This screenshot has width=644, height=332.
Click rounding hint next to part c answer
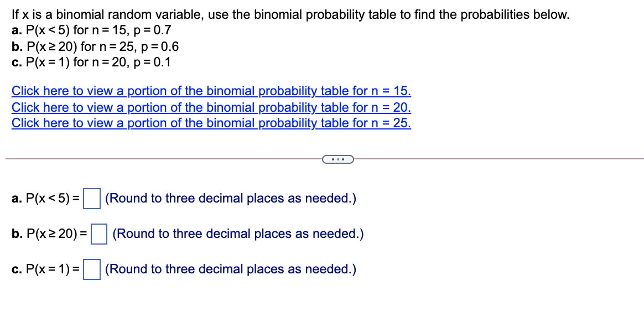coord(230,269)
